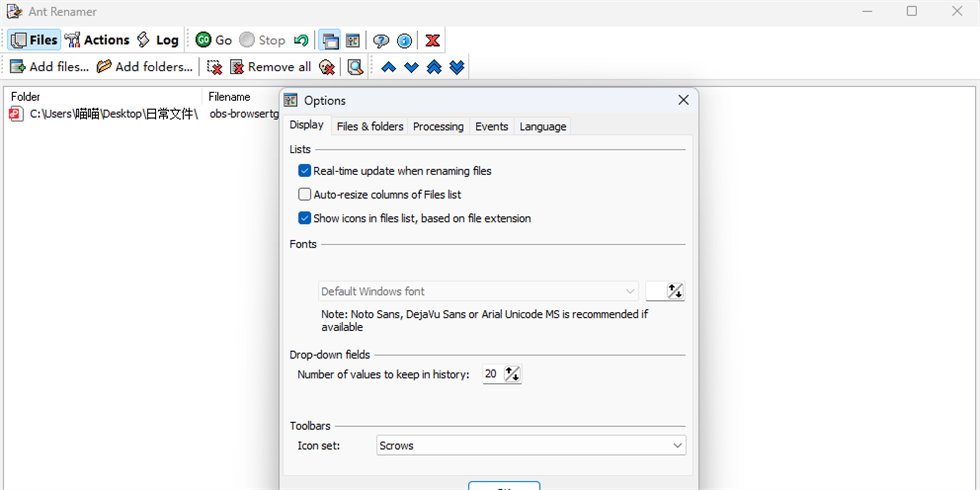980x490 pixels.
Task: Disable real-time update when renaming files
Action: click(x=305, y=171)
